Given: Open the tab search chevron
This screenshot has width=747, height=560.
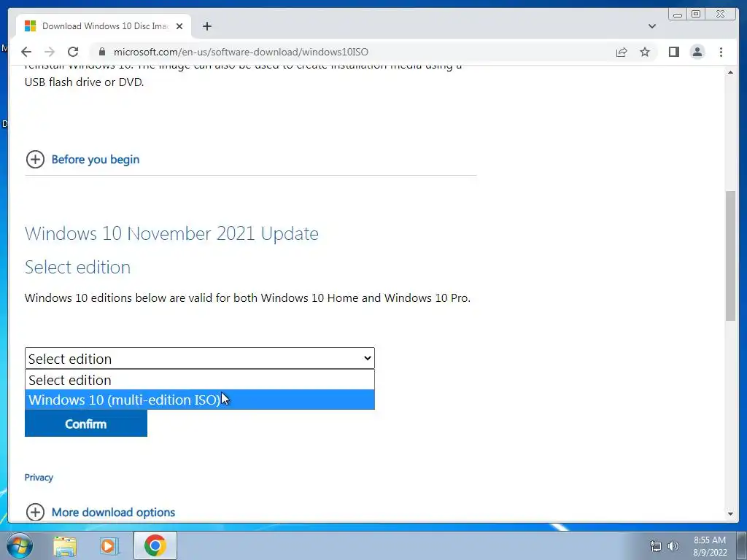Looking at the screenshot, I should pos(652,26).
